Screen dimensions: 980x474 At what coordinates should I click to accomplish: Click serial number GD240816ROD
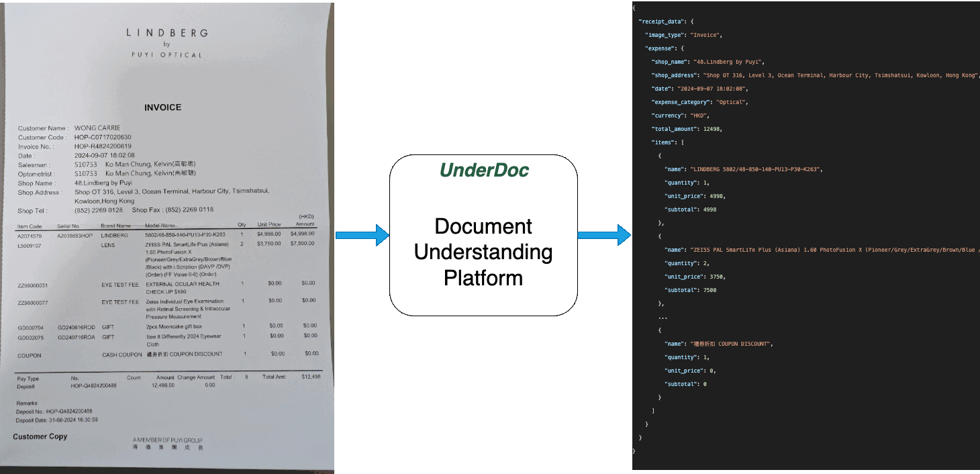coord(76,327)
